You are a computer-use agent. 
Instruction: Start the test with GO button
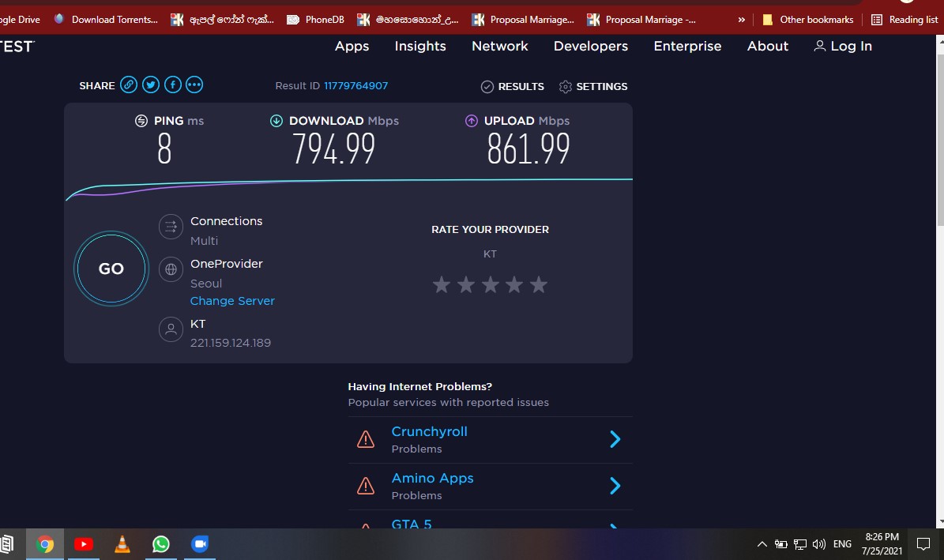(x=111, y=269)
